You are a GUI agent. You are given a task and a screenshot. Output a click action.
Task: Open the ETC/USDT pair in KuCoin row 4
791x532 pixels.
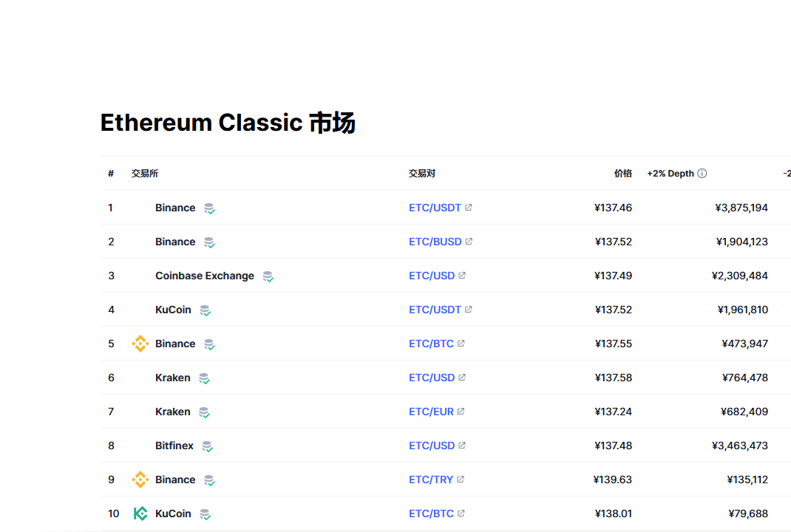click(x=435, y=310)
